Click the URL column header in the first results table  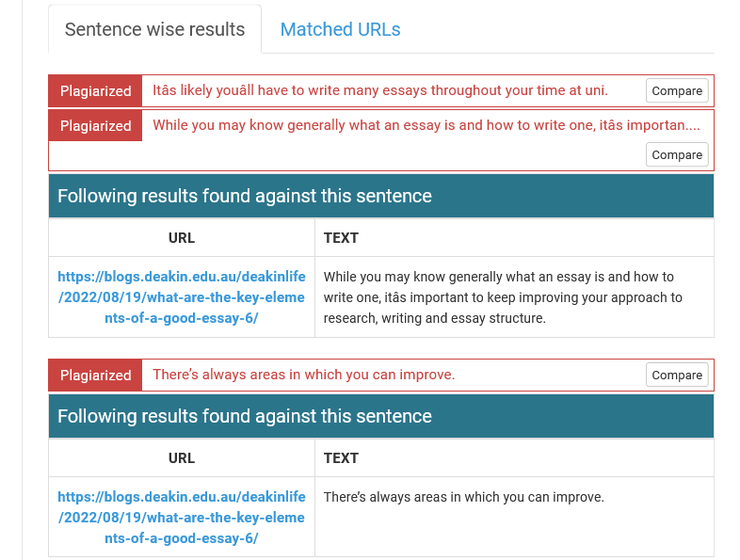[182, 238]
